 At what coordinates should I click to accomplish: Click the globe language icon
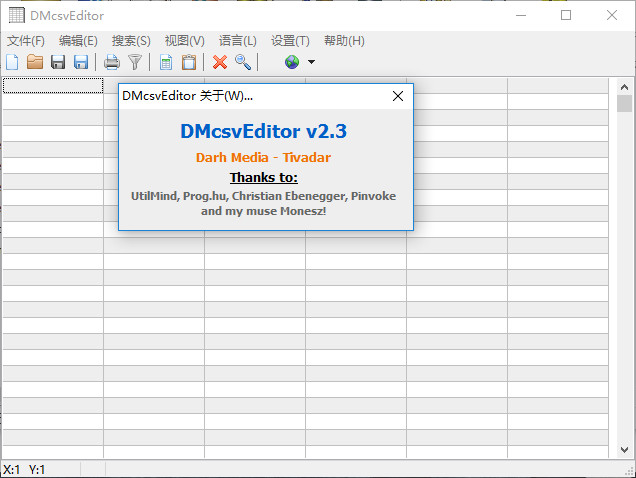pos(292,62)
